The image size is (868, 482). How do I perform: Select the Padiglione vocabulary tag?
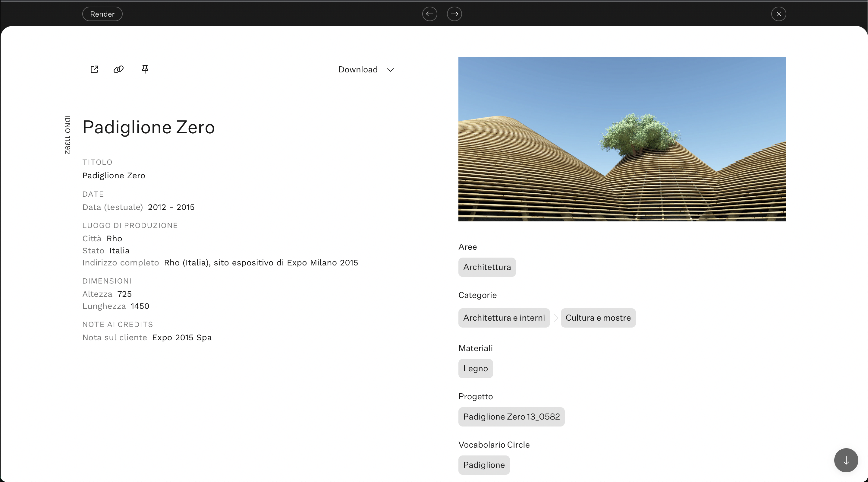483,465
